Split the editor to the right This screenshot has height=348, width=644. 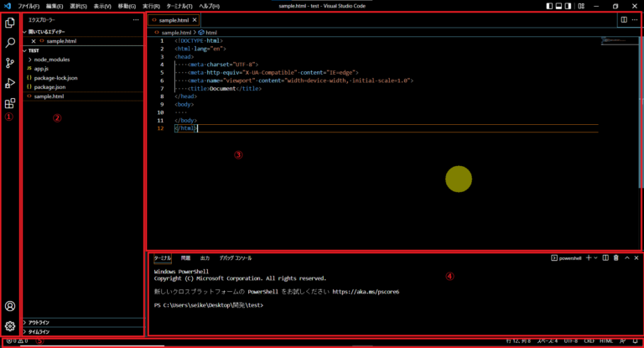coord(624,19)
